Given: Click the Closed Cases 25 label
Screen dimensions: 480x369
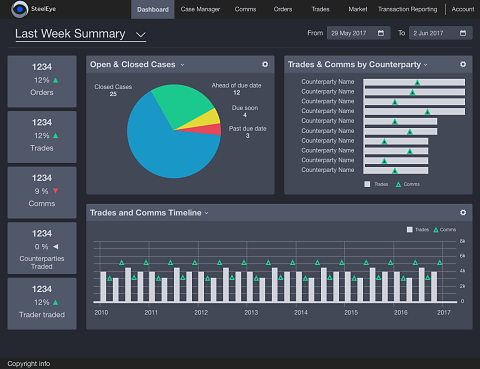Looking at the screenshot, I should pos(113,90).
